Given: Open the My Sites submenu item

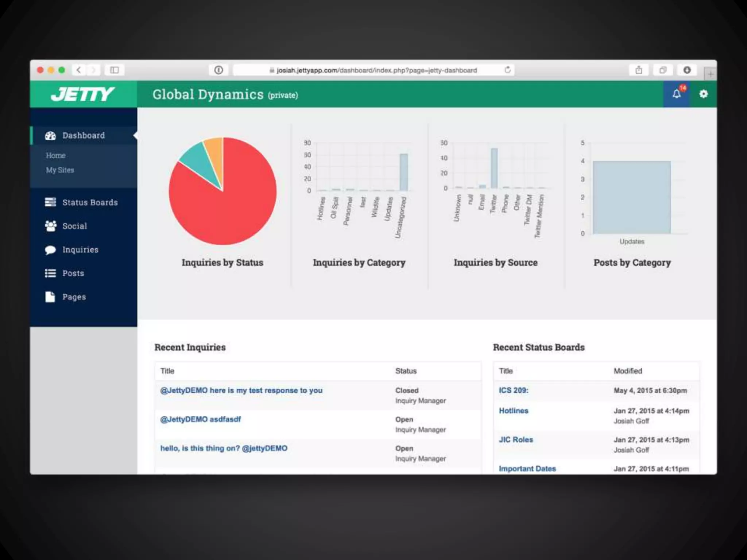Looking at the screenshot, I should (x=60, y=170).
